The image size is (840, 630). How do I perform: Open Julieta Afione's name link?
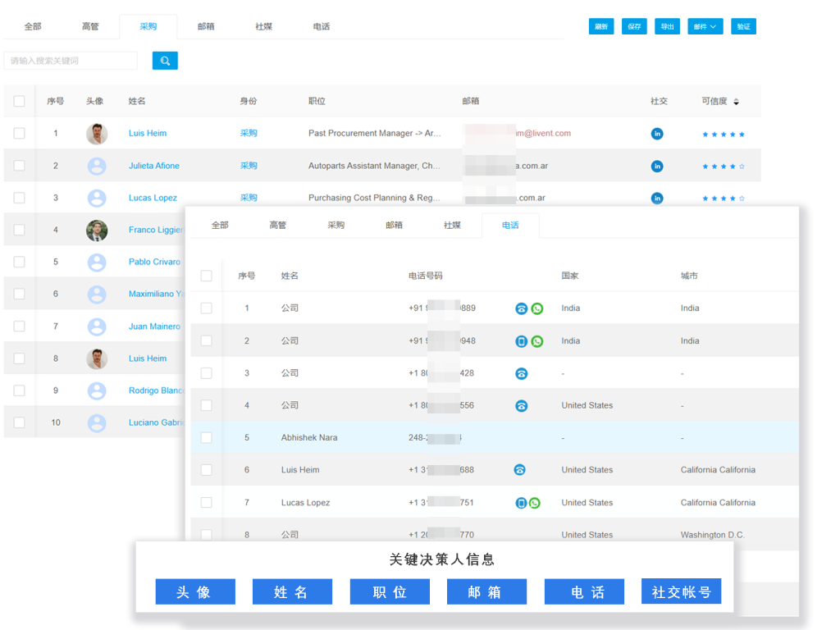pyautogui.click(x=153, y=166)
